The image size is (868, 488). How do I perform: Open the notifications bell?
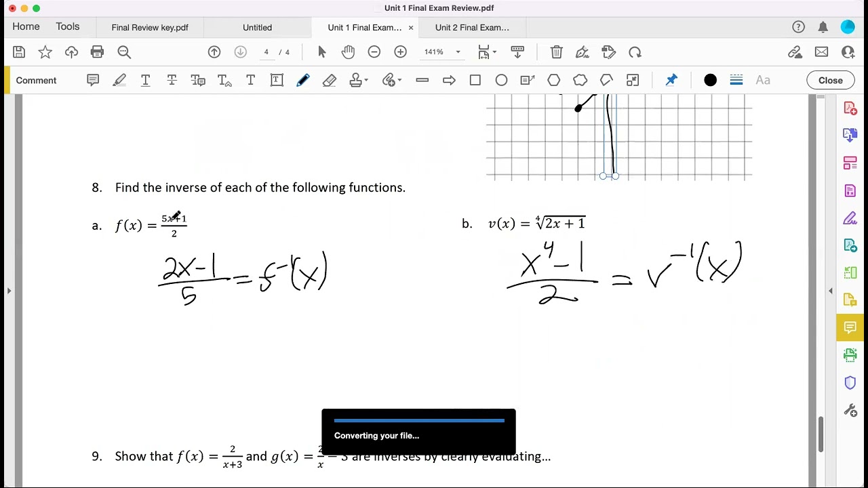click(823, 27)
